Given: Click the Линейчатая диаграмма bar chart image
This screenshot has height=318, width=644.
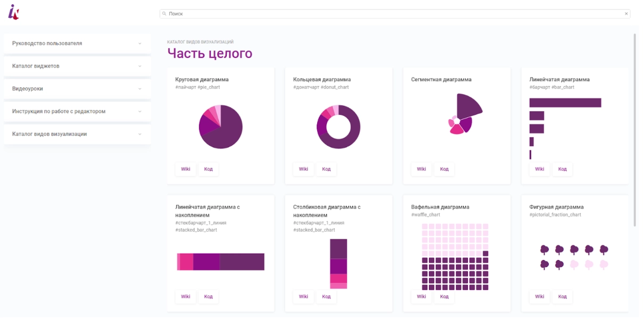Looking at the screenshot, I should [565, 128].
